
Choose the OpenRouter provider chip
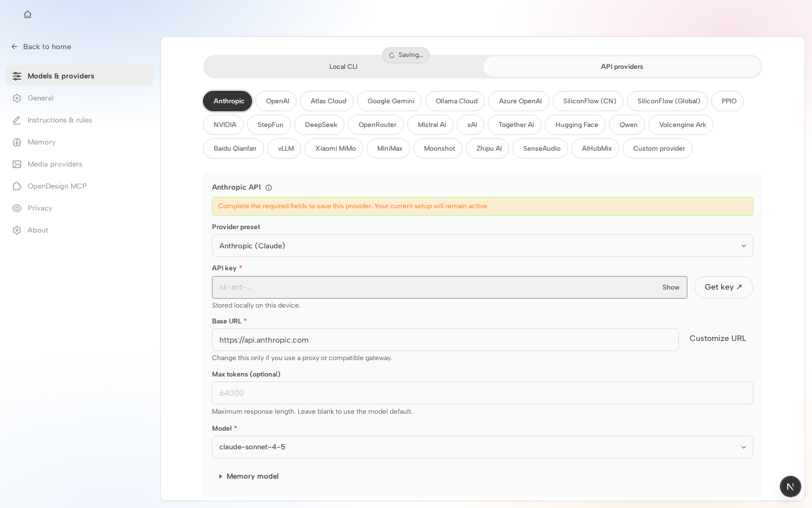[376, 125]
